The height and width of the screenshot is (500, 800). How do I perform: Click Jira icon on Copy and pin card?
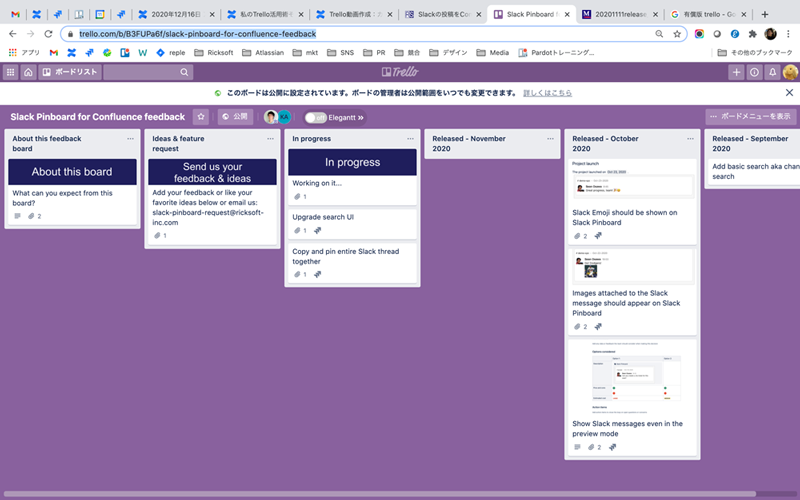click(317, 274)
